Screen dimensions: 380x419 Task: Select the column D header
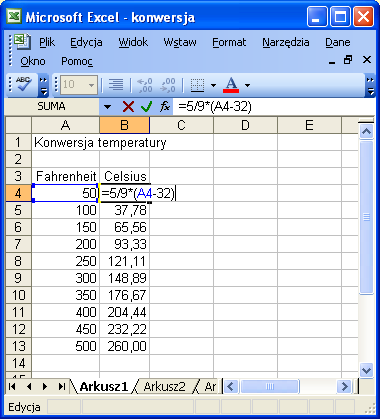point(245,125)
